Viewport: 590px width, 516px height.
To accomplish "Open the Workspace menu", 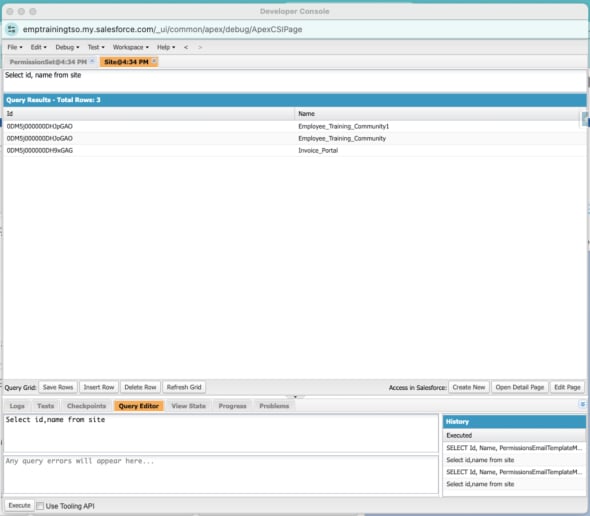I will tap(131, 47).
